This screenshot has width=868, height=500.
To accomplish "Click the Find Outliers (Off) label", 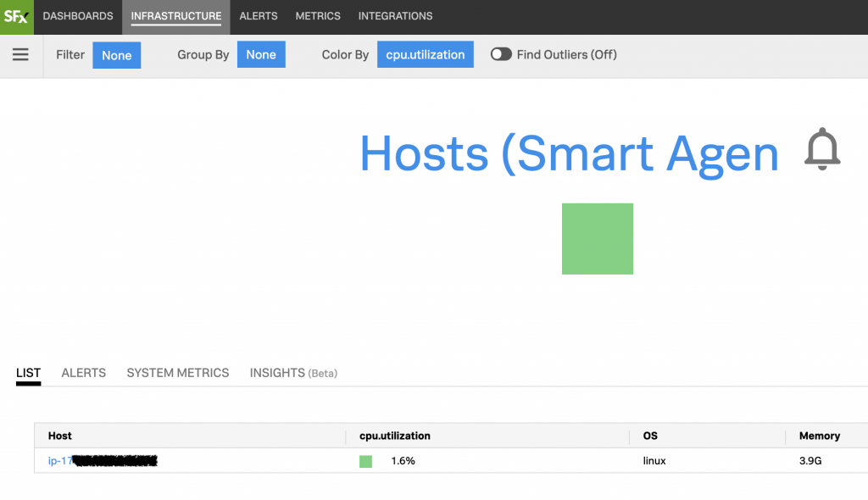I will click(x=567, y=54).
